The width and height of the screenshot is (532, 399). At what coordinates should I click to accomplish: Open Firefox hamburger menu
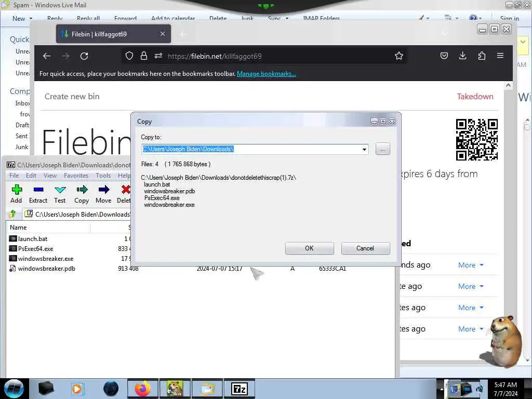pyautogui.click(x=500, y=55)
